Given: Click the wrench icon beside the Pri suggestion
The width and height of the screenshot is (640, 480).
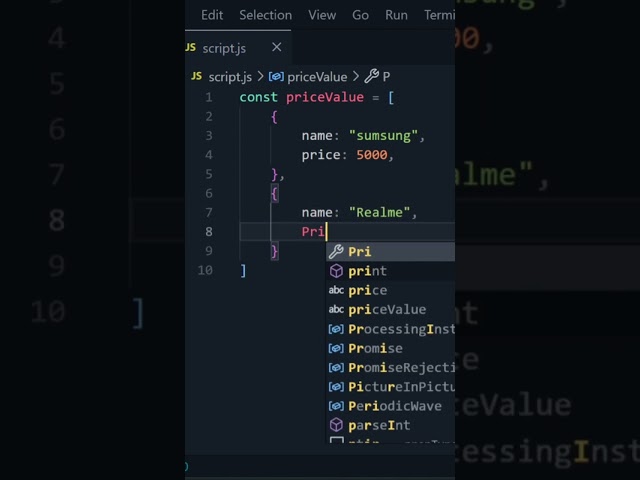Looking at the screenshot, I should click(336, 251).
